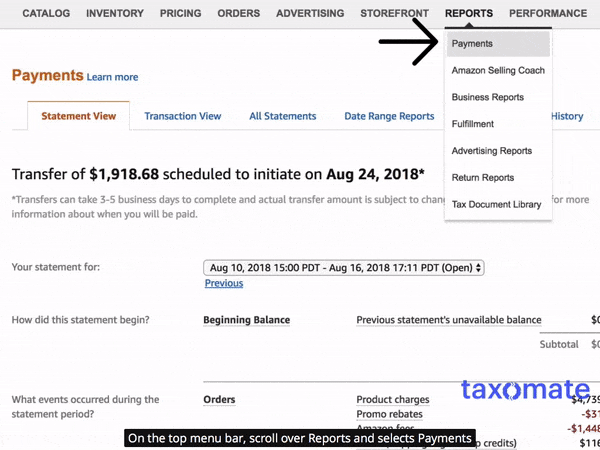Screen dimensions: 600x450
Task: Switch to the Statement View tab
Action: coord(78,116)
